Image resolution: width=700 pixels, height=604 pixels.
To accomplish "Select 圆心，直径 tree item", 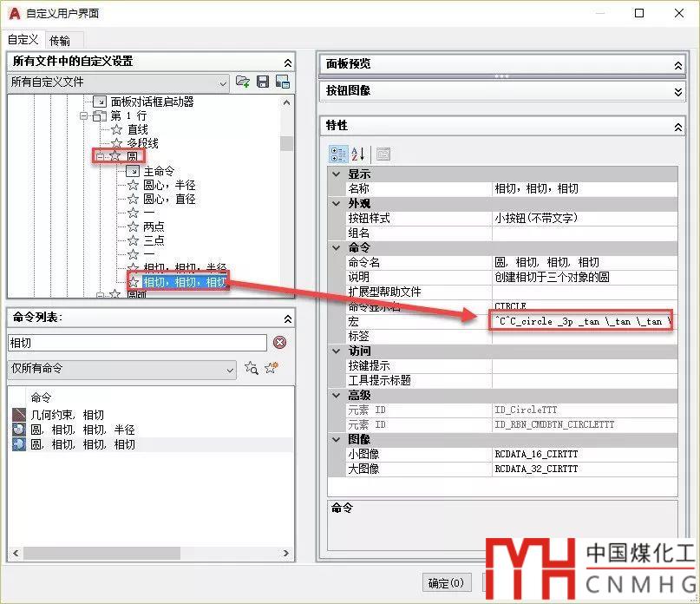I will point(169,199).
